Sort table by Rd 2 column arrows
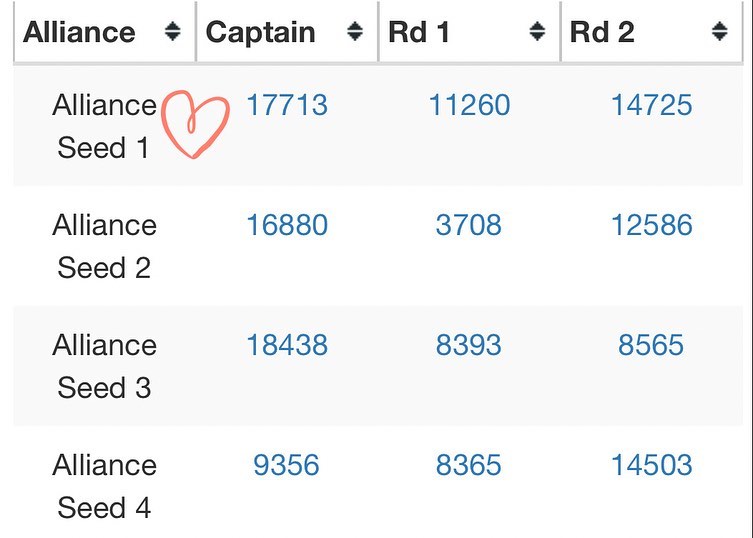 (719, 32)
